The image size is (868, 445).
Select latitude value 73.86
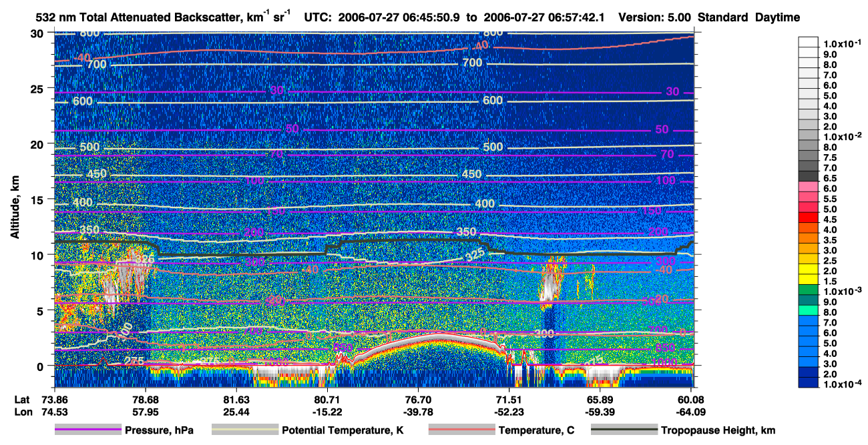(x=54, y=400)
